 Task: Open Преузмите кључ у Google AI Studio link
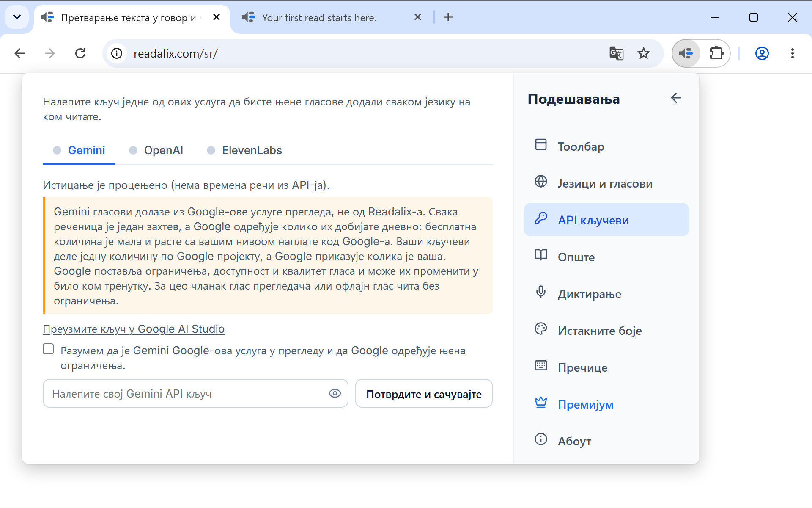pos(134,329)
